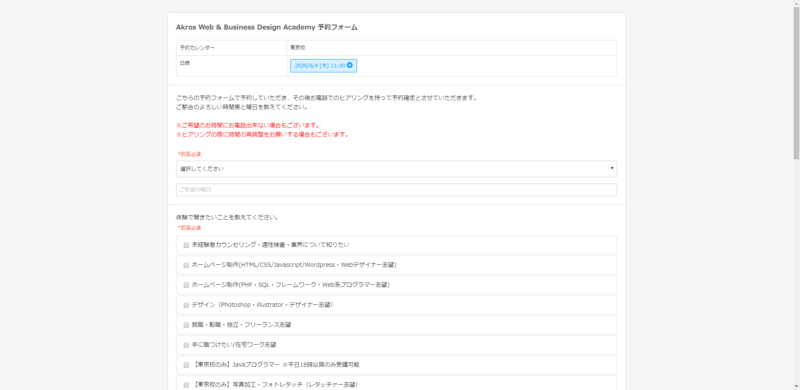Click the ご都合のよろしい時間帯と曜日 instruction line

click(x=242, y=107)
